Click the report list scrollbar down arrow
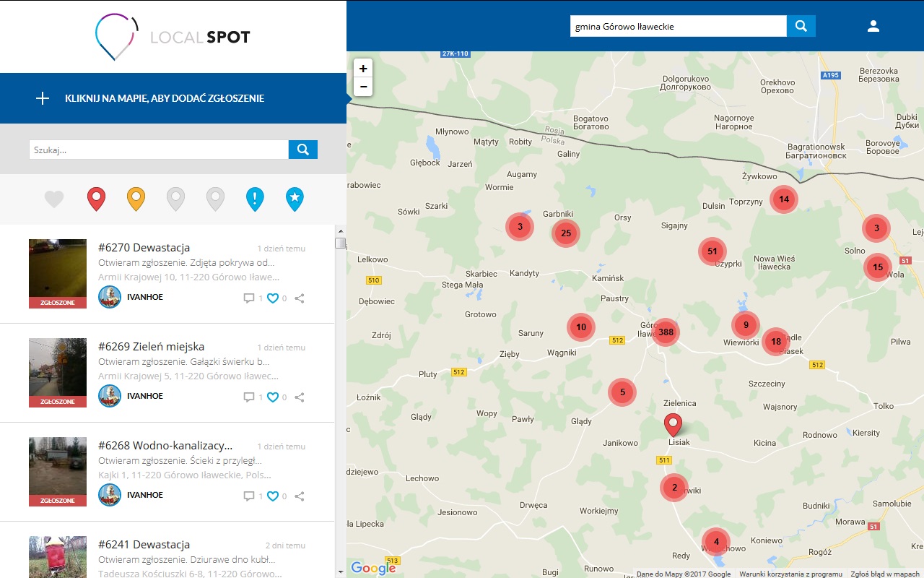Screen dimensions: 924x578 coord(341,571)
